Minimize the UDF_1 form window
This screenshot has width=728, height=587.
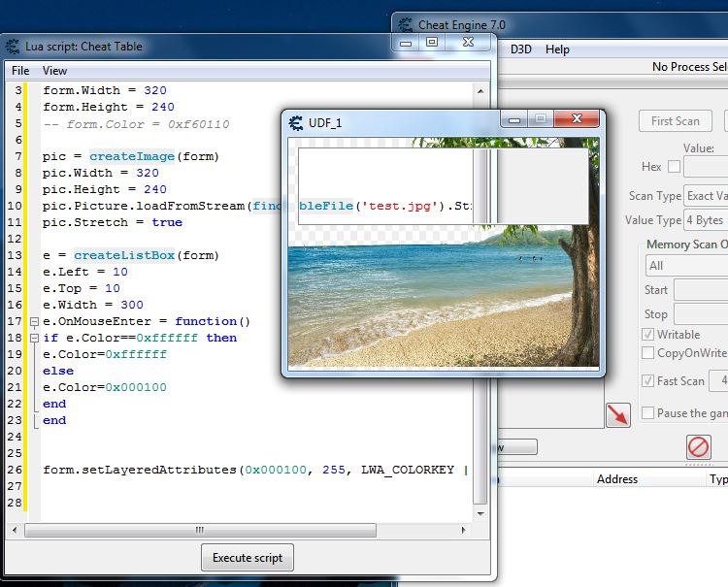515,119
